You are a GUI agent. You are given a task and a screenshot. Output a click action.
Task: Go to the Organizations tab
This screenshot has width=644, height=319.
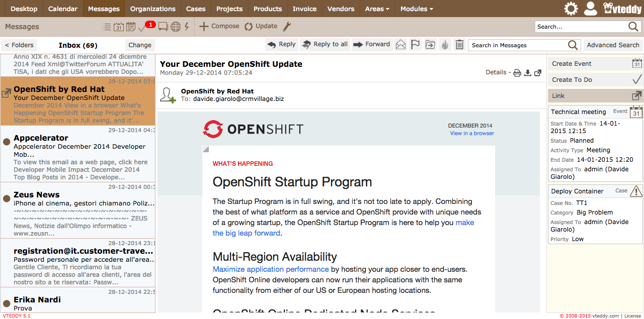[x=152, y=9]
